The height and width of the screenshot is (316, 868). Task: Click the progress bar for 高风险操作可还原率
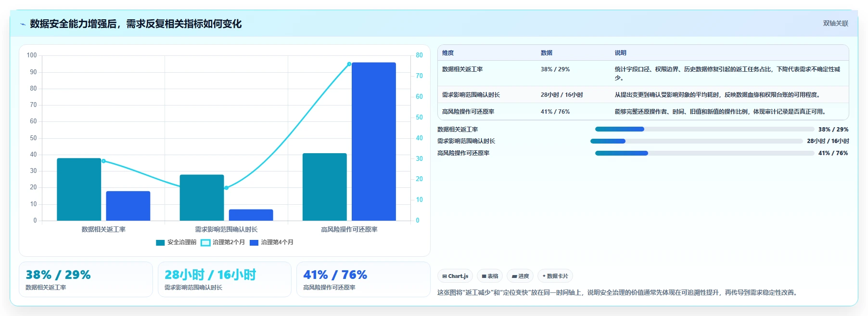coord(704,153)
